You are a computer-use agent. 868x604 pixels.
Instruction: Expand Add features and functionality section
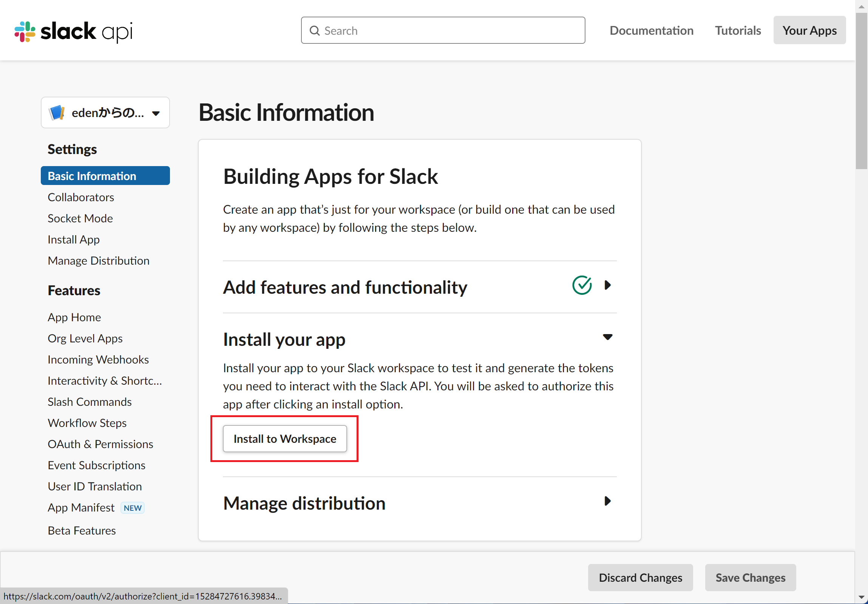(607, 285)
